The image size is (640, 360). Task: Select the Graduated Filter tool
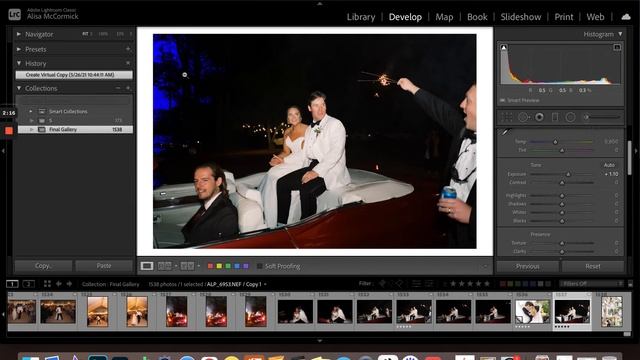tap(555, 118)
